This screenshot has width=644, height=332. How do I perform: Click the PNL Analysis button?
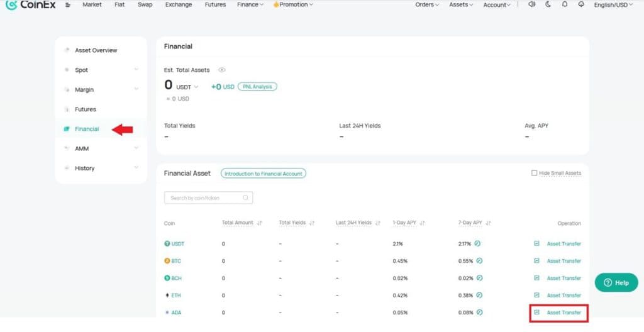[x=257, y=87]
